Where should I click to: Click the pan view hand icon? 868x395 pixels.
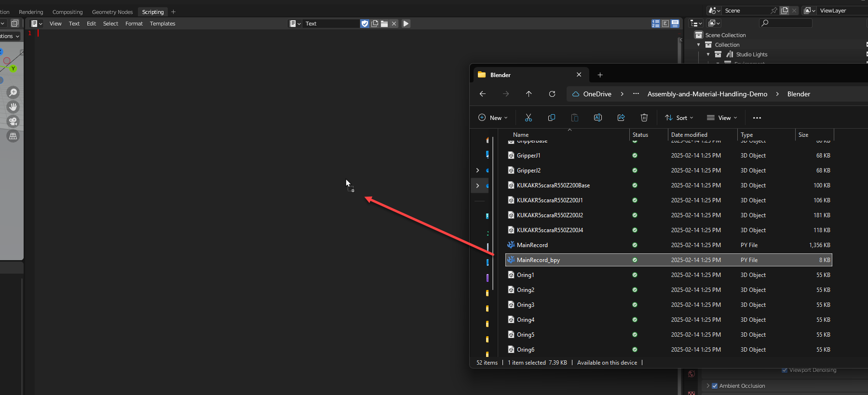[x=13, y=107]
